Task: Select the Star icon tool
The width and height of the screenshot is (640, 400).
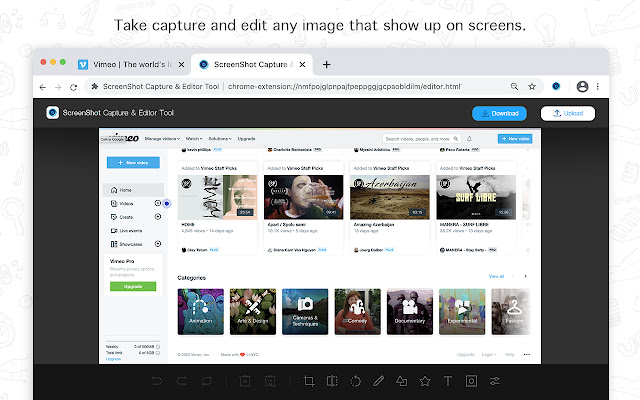Action: pyautogui.click(x=425, y=381)
